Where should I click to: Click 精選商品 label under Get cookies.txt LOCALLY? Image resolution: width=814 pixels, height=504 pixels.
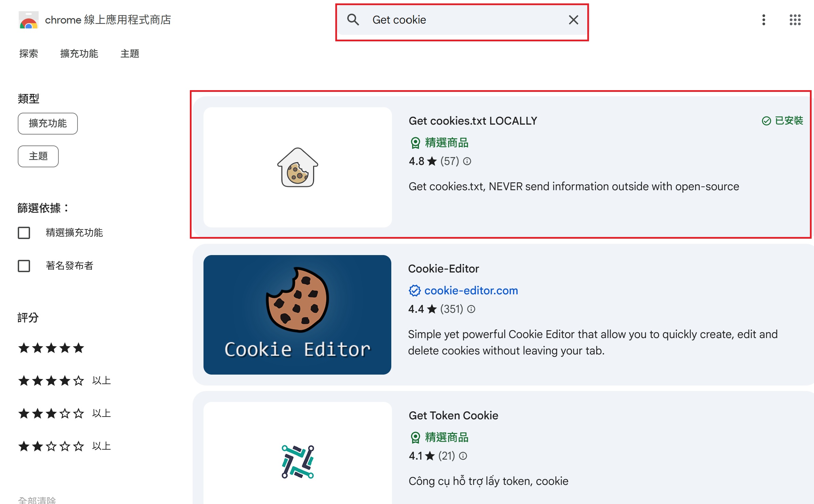(x=447, y=143)
